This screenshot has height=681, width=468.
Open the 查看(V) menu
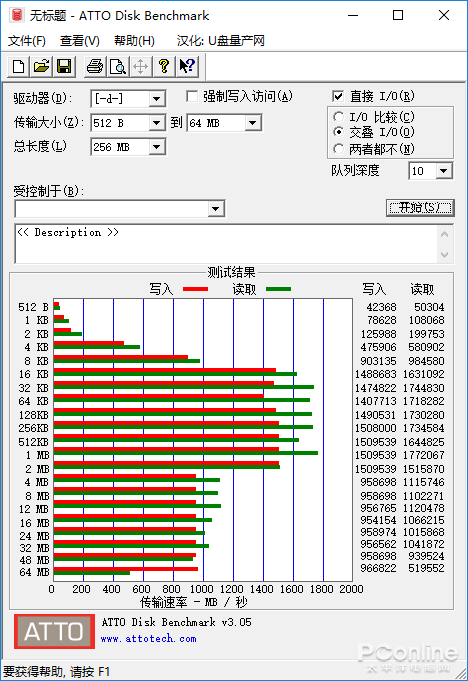coord(79,41)
